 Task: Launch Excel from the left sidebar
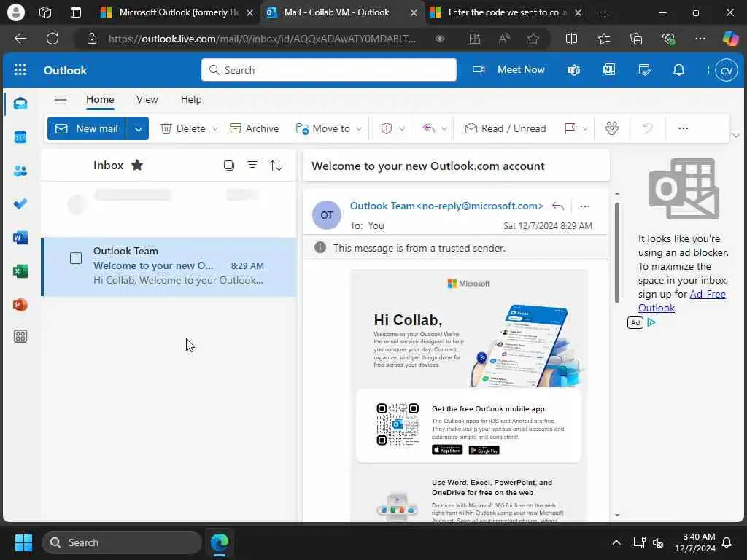(20, 271)
